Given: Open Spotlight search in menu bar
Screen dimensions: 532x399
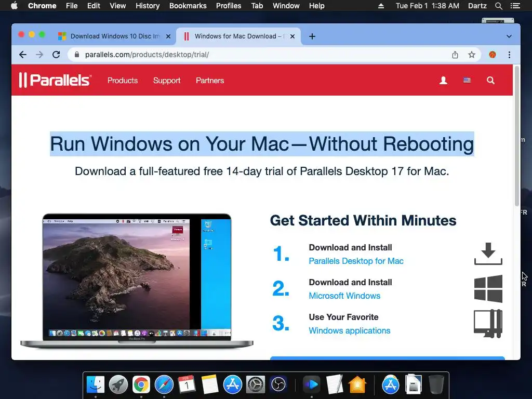Looking at the screenshot, I should 498,6.
